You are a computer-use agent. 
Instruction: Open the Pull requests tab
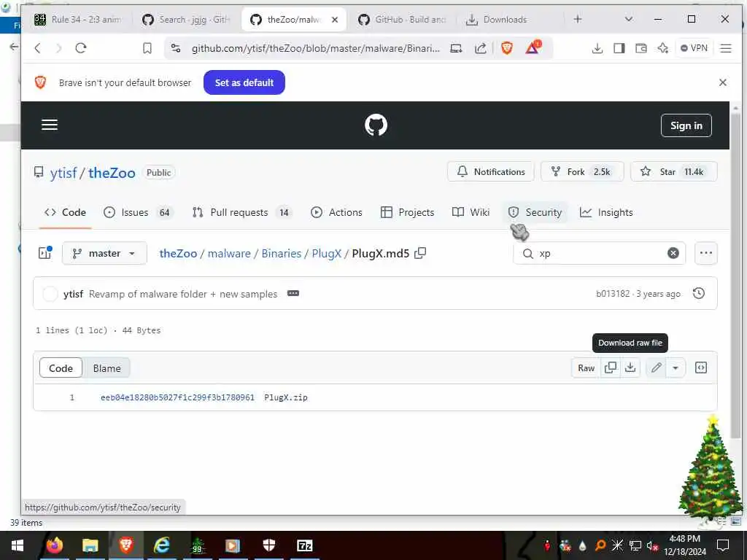pos(242,212)
